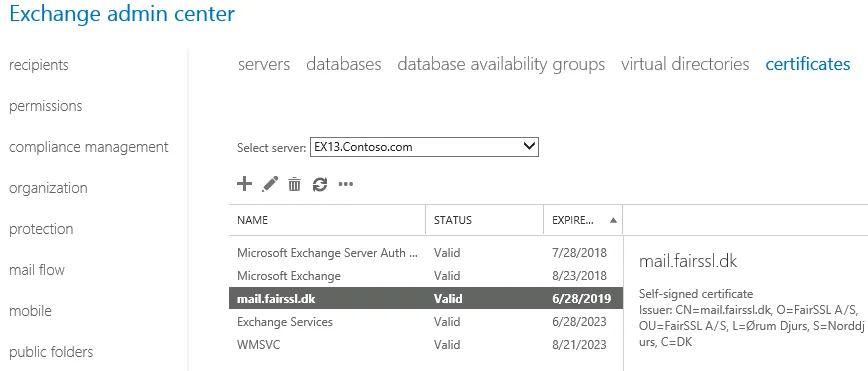Select the Microsoft Exchange certificate row
Screen dimensions: 868x371
coord(426,276)
